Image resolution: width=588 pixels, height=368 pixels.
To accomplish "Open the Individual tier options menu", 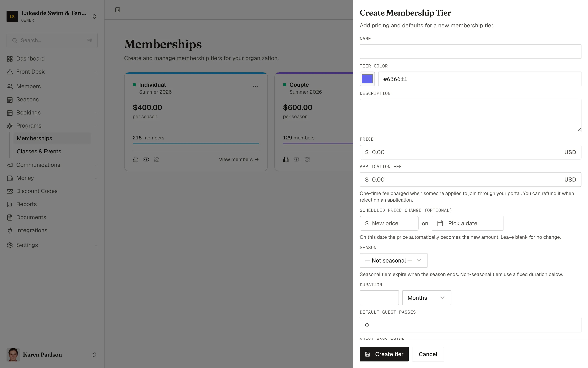I will (x=255, y=86).
